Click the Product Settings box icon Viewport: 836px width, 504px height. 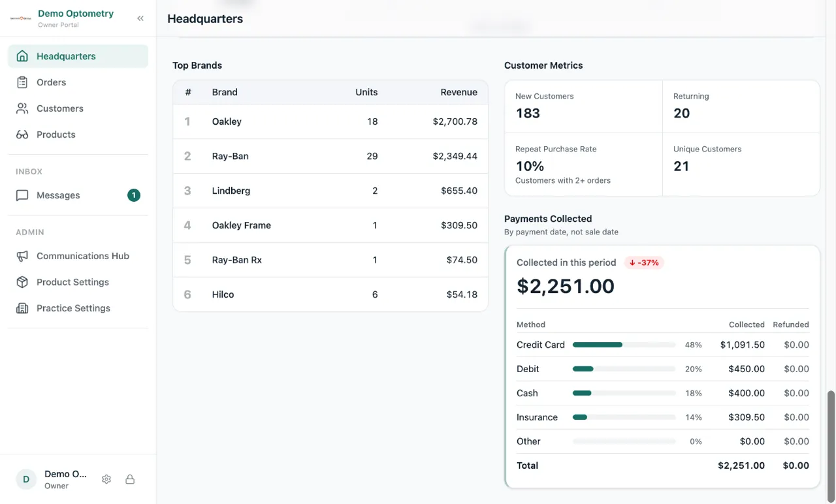[22, 282]
